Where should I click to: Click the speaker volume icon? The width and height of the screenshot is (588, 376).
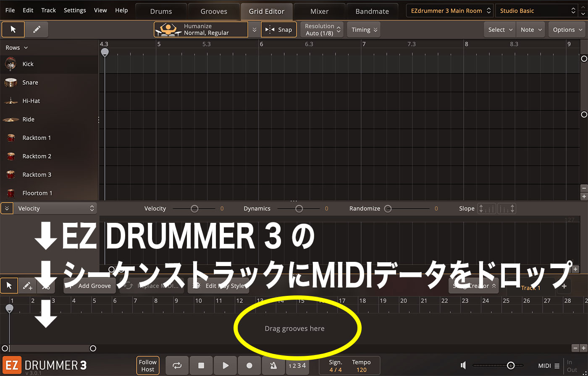pyautogui.click(x=463, y=366)
